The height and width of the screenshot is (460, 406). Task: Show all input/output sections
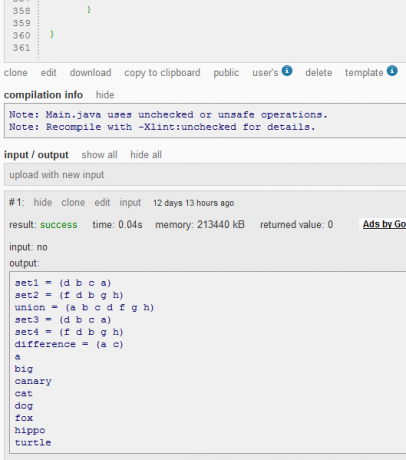[x=99, y=155]
